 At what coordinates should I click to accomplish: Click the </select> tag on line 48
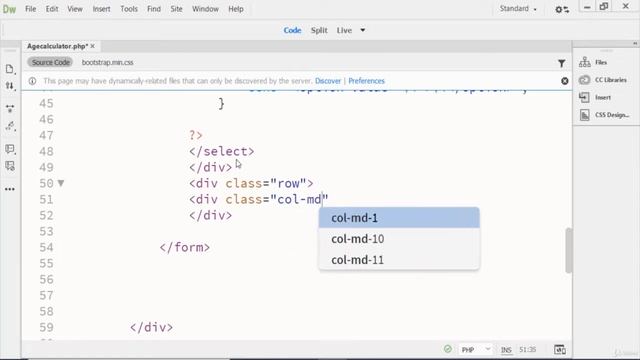[x=222, y=151]
